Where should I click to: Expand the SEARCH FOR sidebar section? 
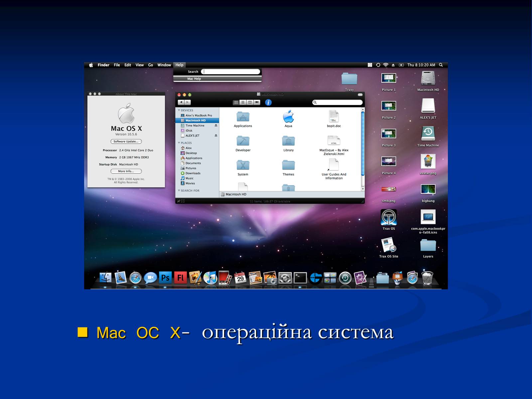(179, 191)
